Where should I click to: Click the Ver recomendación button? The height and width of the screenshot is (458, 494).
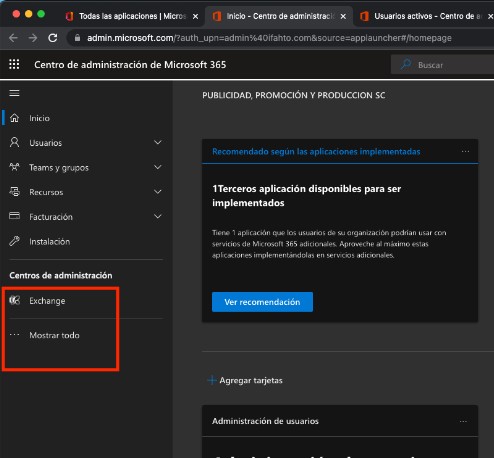(262, 302)
